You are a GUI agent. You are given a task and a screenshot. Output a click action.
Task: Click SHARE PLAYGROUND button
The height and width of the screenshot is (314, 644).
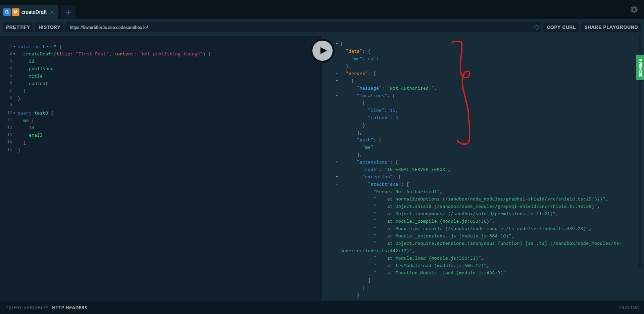[611, 27]
